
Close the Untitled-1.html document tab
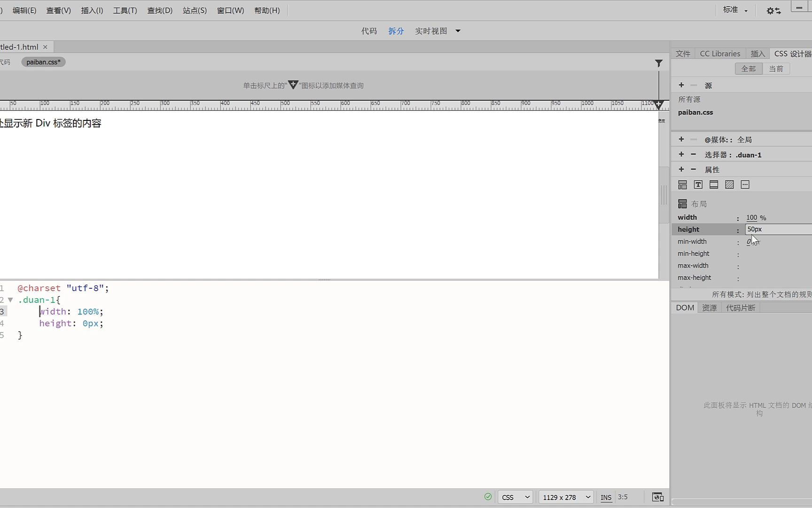point(45,47)
